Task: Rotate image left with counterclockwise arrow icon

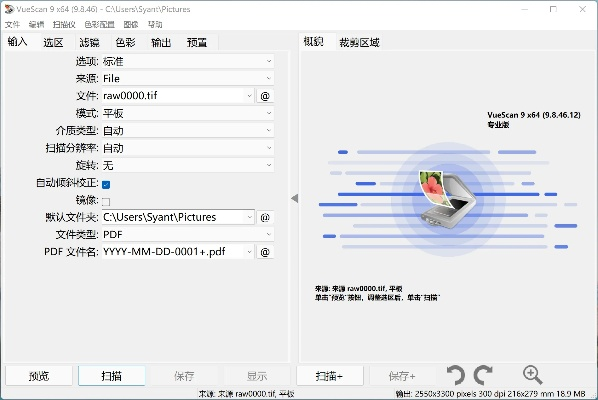Action: [x=456, y=375]
